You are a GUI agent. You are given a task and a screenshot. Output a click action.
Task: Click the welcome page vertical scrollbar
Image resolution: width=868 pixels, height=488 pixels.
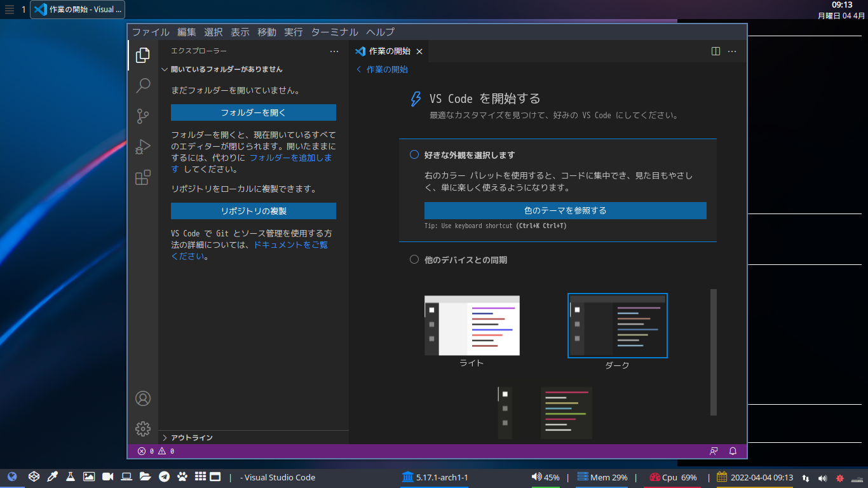714,352
